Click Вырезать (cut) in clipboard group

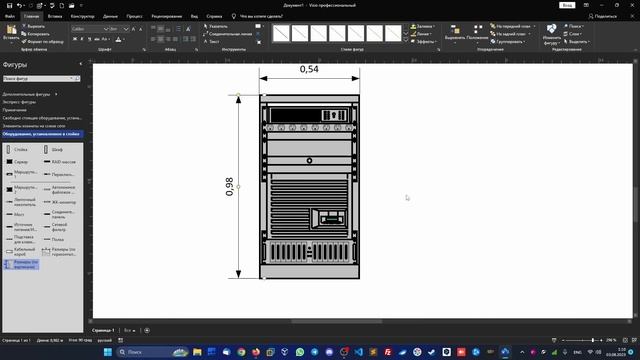click(x=33, y=26)
